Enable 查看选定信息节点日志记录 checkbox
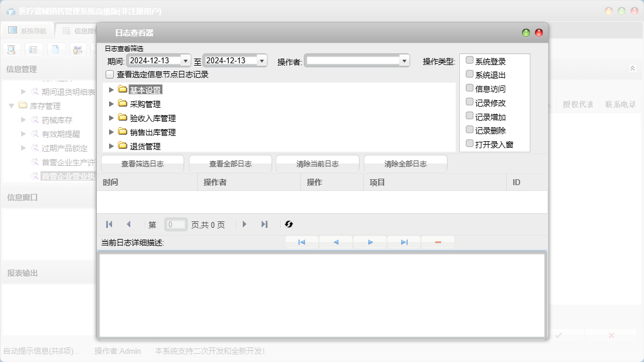Screen dimensions: 644x362 coord(110,74)
